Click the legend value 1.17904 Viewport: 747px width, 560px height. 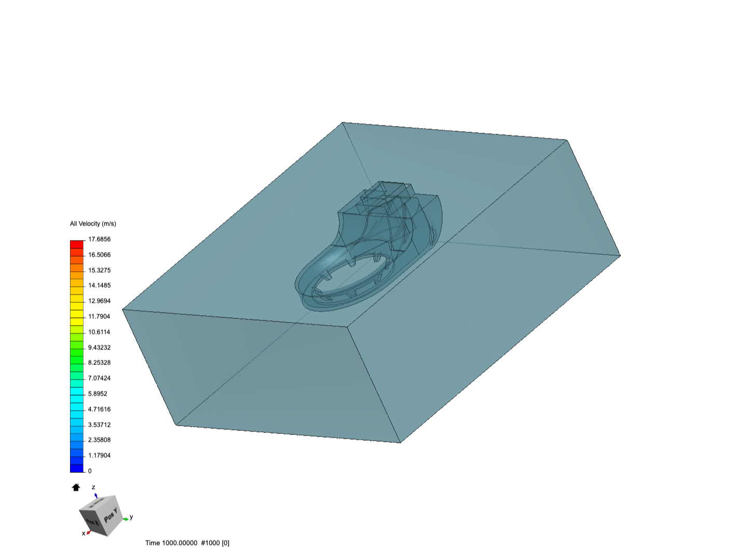[99, 456]
